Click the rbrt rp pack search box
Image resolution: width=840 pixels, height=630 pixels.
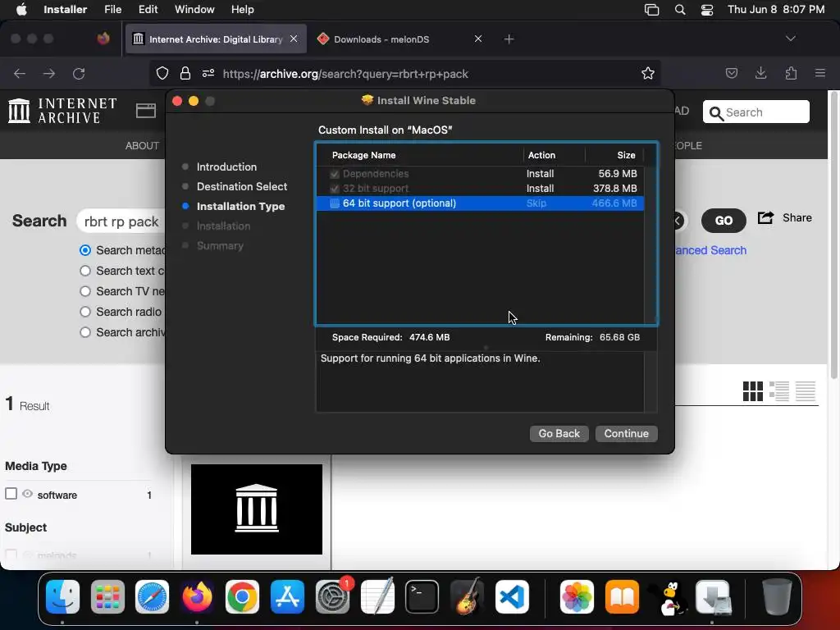pos(122,221)
